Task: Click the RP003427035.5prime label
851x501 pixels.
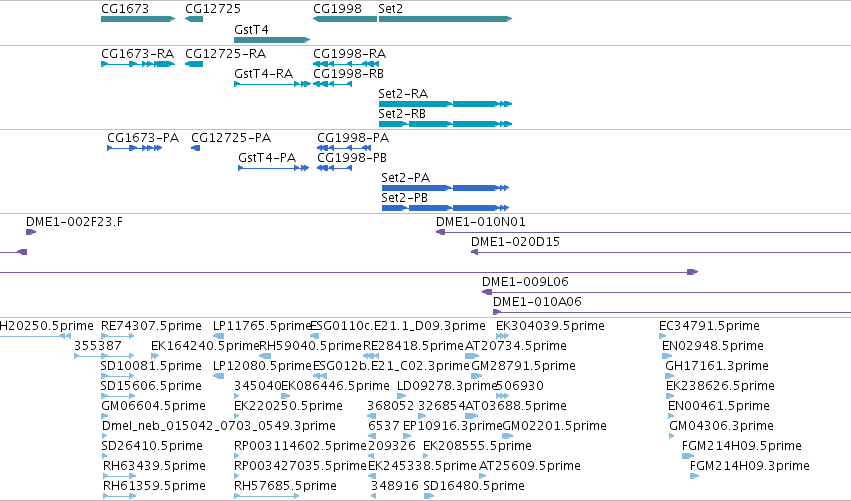Action: (301, 466)
